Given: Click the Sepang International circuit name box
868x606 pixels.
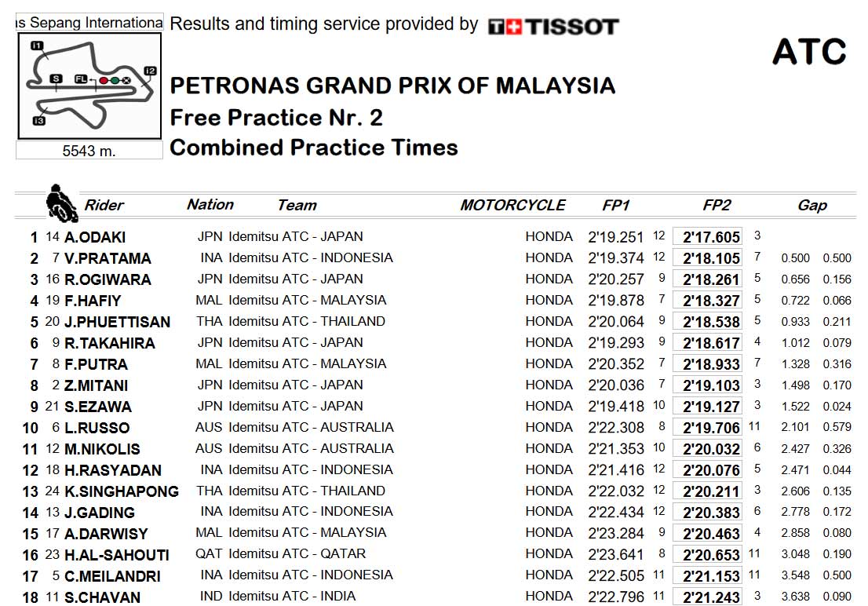Looking at the screenshot, I should (89, 23).
